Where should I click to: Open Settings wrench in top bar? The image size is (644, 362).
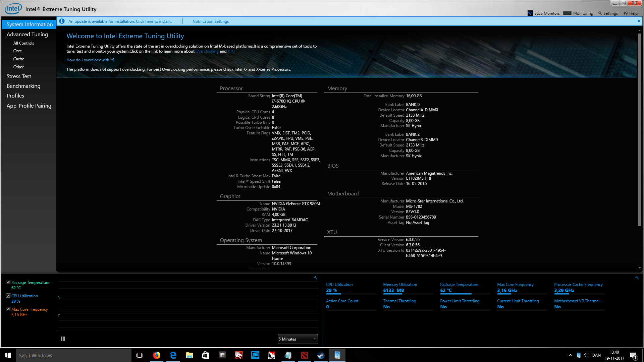[x=600, y=13]
